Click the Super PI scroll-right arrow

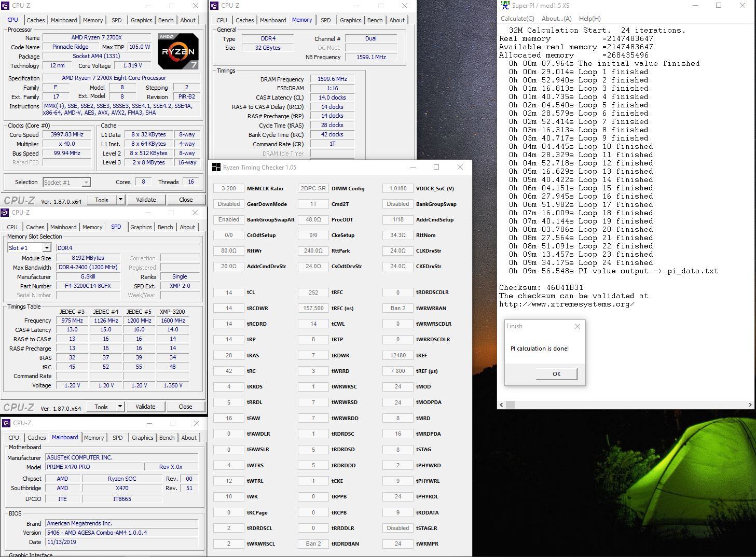(750, 405)
